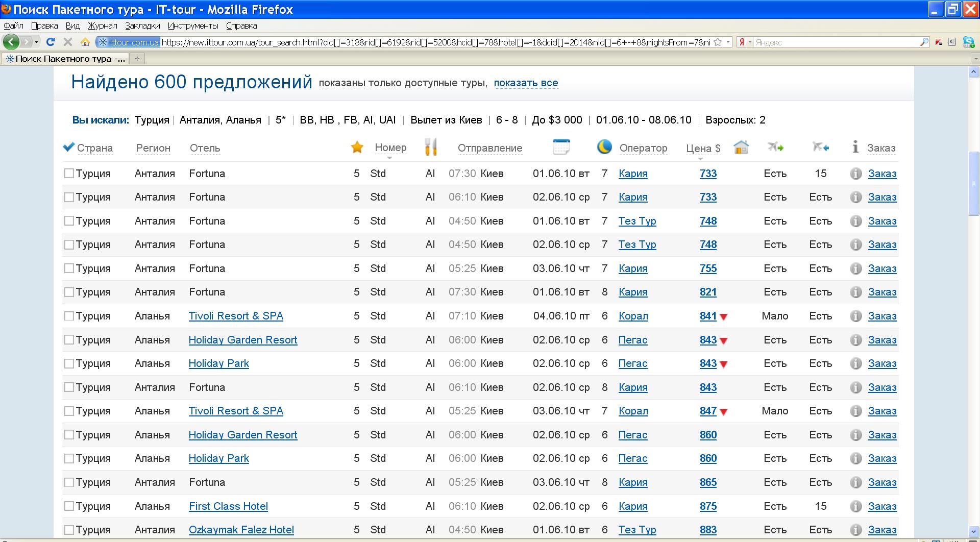
Task: Click the red toolbar extension icon
Action: 939,42
